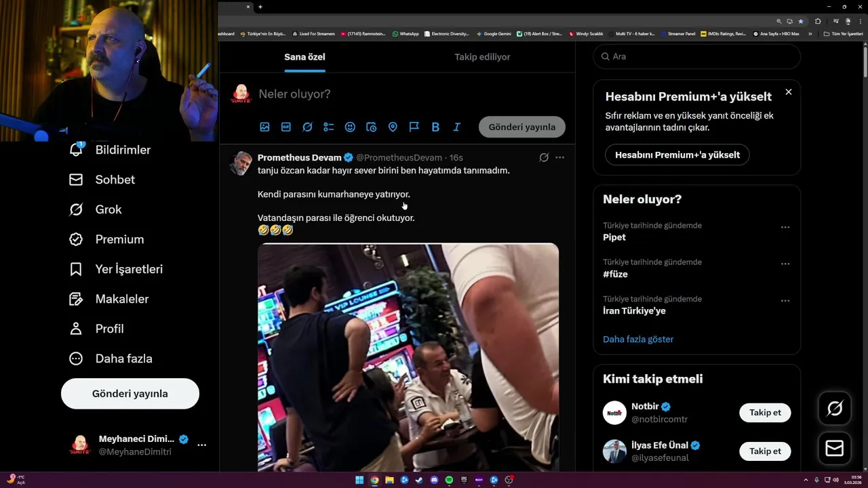Click volume speaker icon in system tray

click(x=835, y=480)
